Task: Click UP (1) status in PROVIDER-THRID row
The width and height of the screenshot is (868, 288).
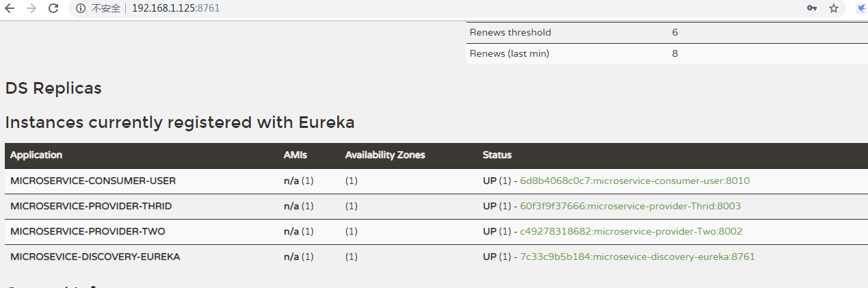Action: click(497, 206)
